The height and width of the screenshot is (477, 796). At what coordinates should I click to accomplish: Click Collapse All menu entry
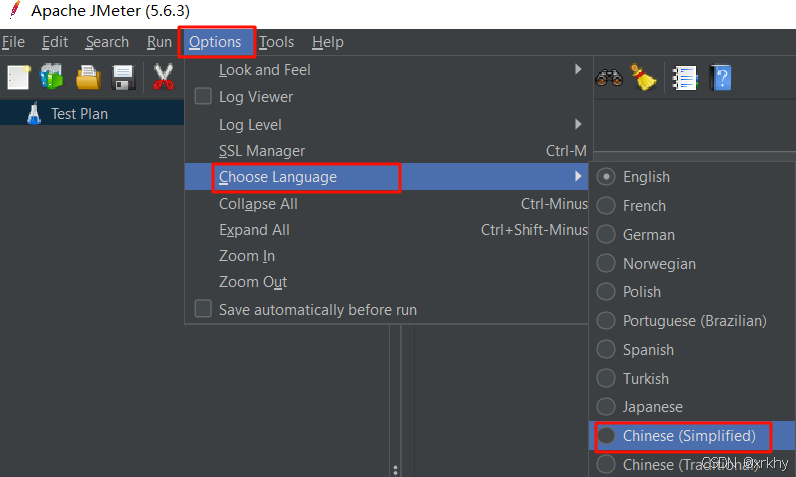point(386,203)
